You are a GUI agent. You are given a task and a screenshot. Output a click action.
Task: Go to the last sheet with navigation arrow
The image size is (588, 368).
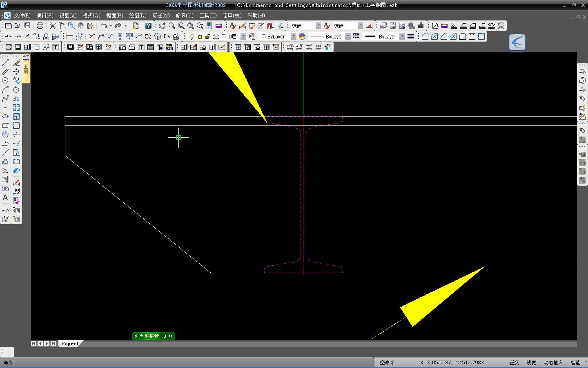[x=53, y=343]
